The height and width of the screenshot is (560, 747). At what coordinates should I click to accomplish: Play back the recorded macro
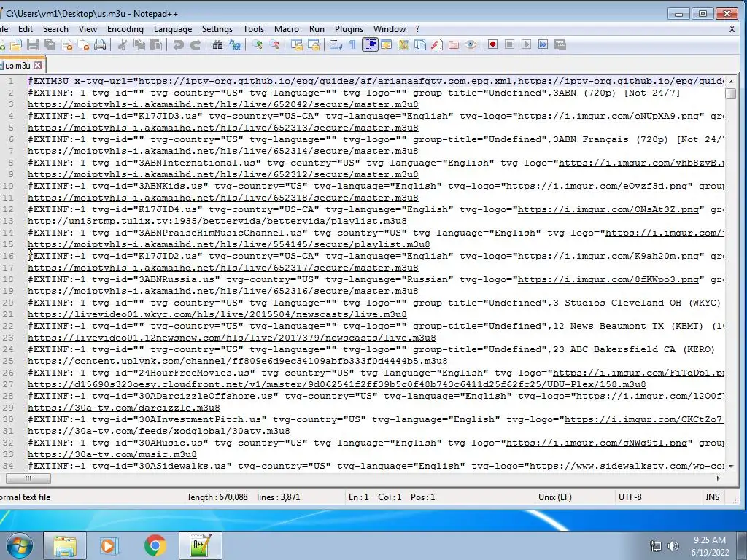tap(526, 44)
